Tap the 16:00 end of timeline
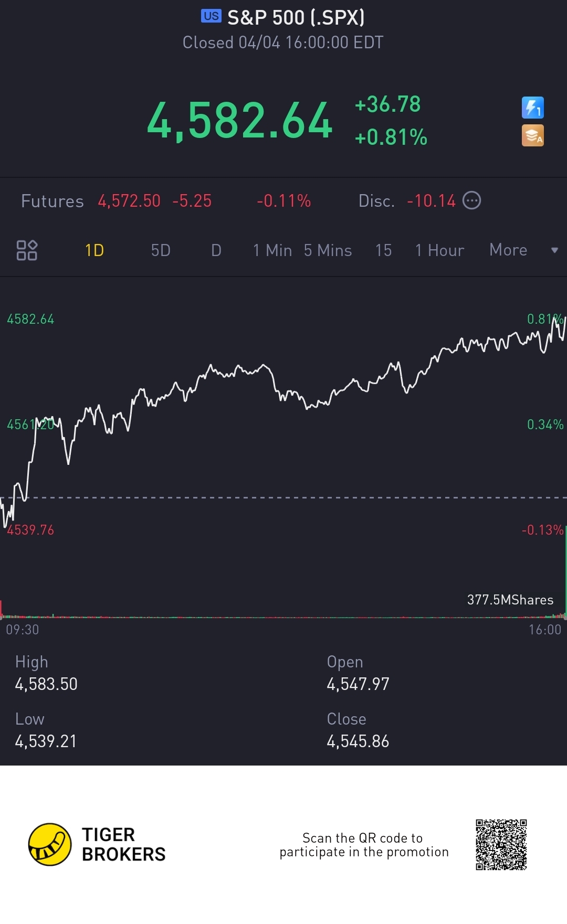567x924 pixels. tap(545, 629)
